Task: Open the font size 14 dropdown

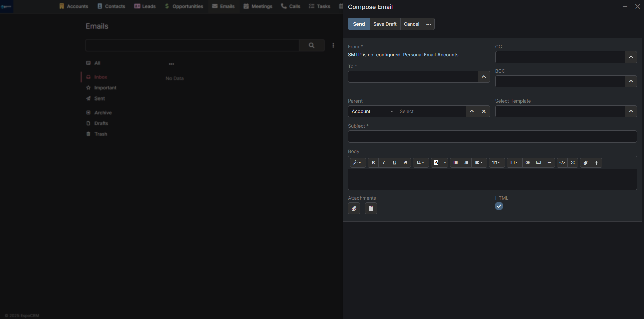Action: point(420,163)
